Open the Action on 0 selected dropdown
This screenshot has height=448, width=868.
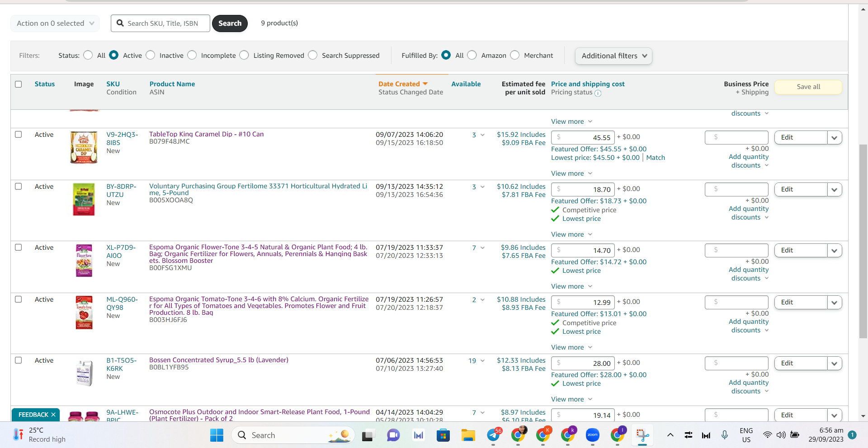tap(55, 23)
